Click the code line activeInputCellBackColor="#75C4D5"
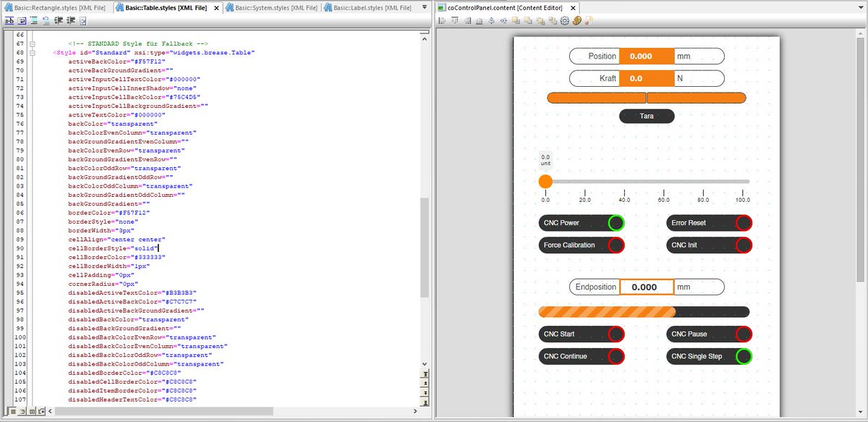Screen dimensions: 868x422 [x=134, y=97]
